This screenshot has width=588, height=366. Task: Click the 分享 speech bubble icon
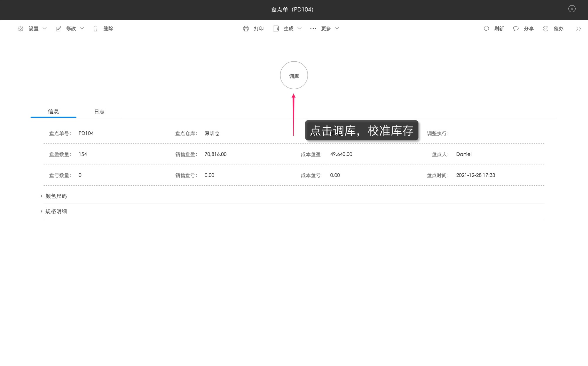[x=516, y=28]
